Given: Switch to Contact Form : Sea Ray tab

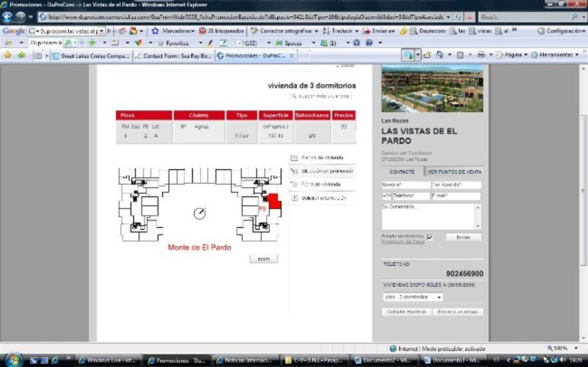Looking at the screenshot, I should coord(173,56).
